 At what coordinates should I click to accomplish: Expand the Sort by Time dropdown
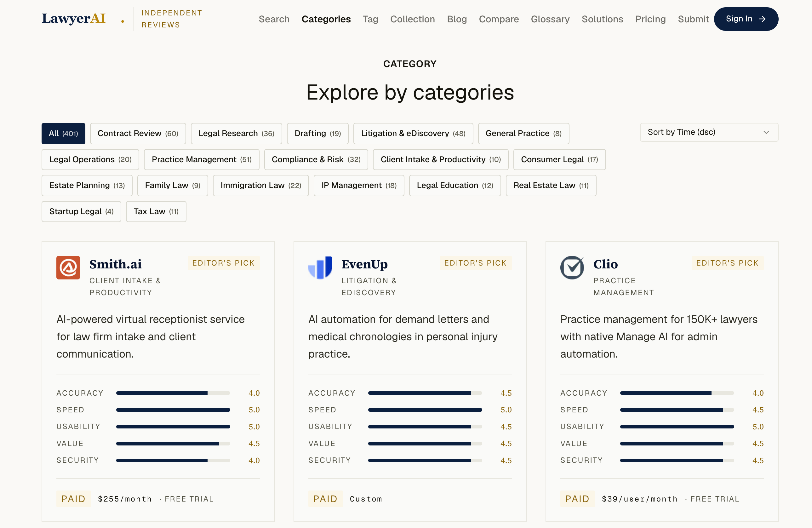click(x=709, y=132)
